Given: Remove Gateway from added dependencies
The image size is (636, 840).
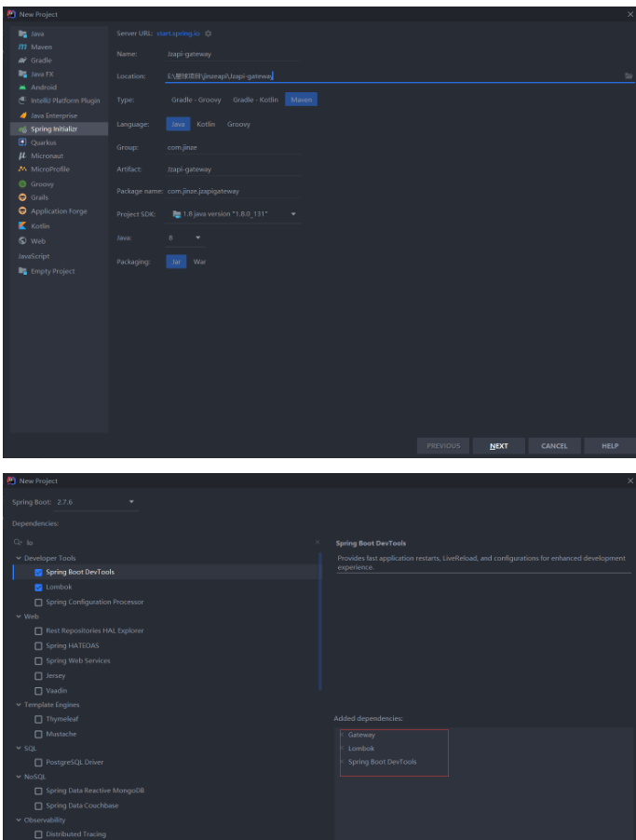Looking at the screenshot, I should pos(342,735).
